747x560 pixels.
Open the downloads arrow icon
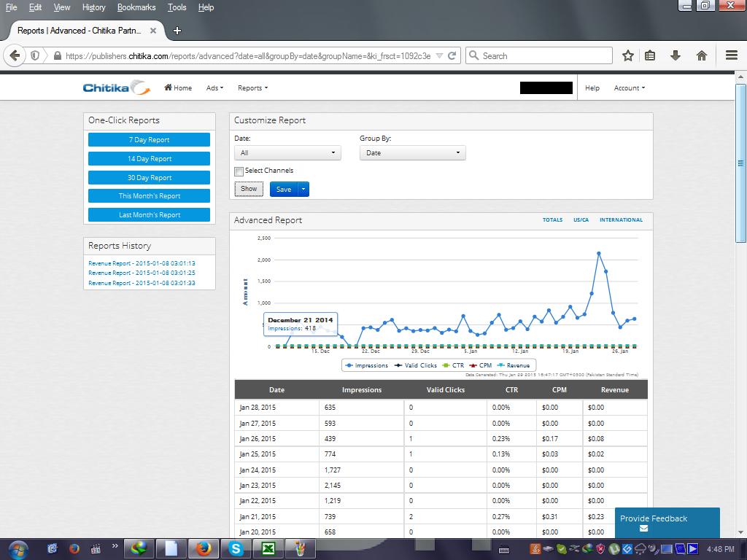pyautogui.click(x=675, y=55)
